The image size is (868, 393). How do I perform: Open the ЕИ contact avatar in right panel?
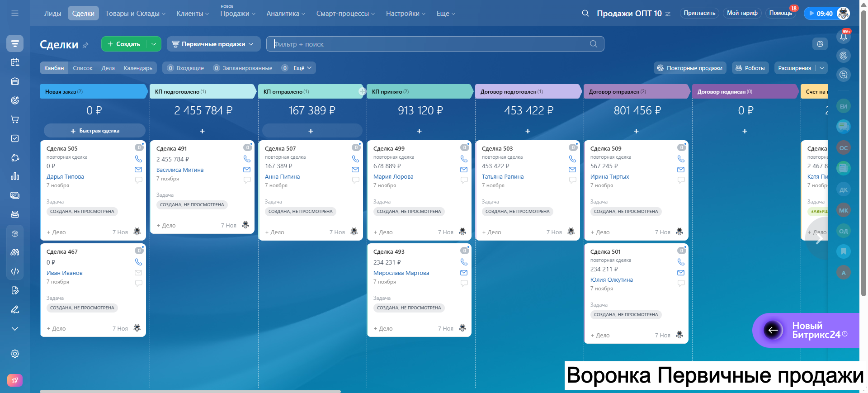point(844,106)
